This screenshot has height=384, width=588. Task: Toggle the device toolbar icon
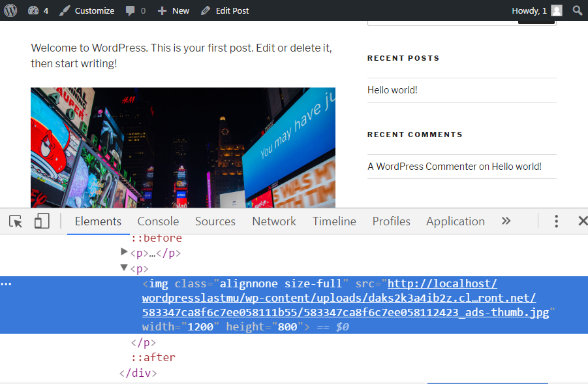[x=42, y=221]
